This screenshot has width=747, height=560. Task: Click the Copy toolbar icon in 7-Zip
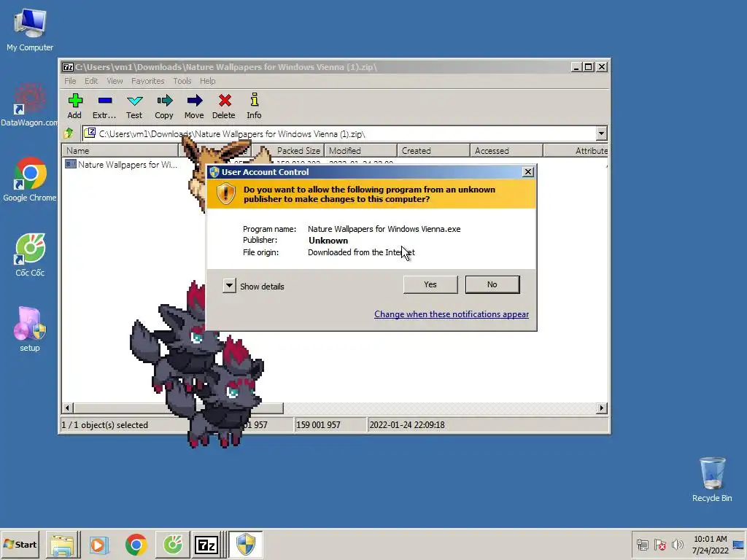pos(164,106)
